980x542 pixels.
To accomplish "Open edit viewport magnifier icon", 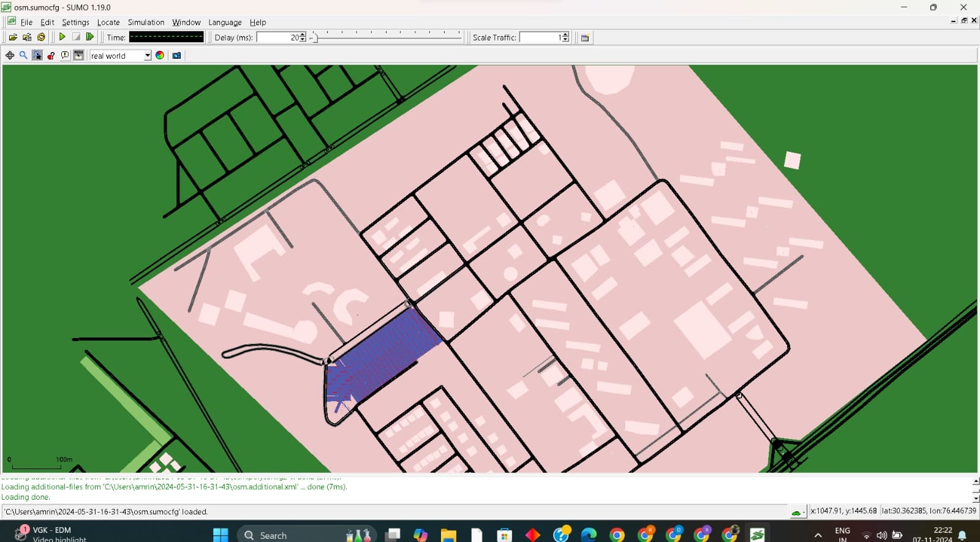I will tap(23, 55).
